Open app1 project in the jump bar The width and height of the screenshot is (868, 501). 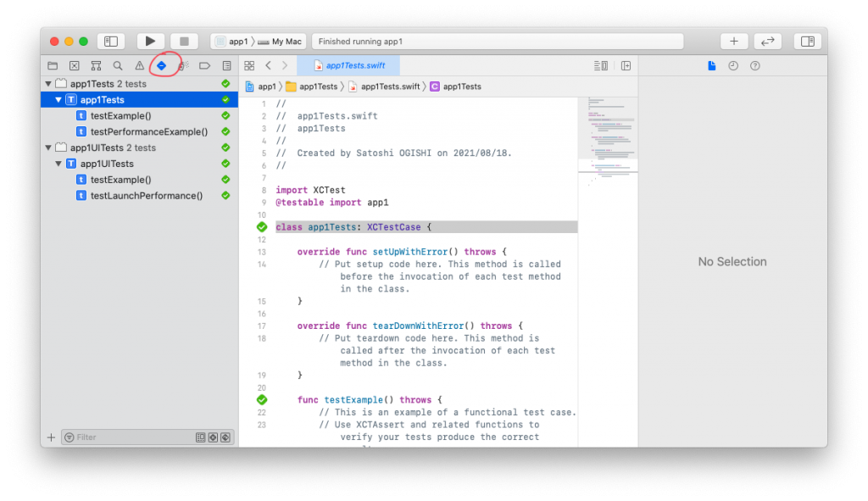tap(261, 86)
